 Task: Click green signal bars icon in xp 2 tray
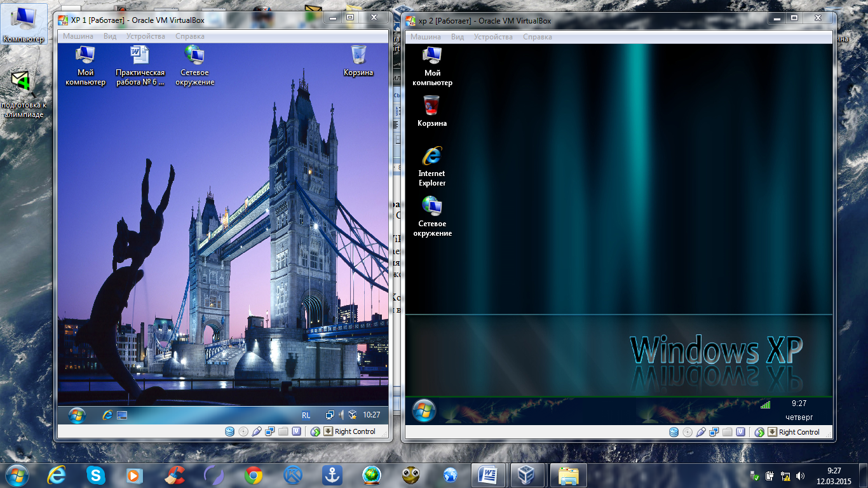click(x=766, y=403)
